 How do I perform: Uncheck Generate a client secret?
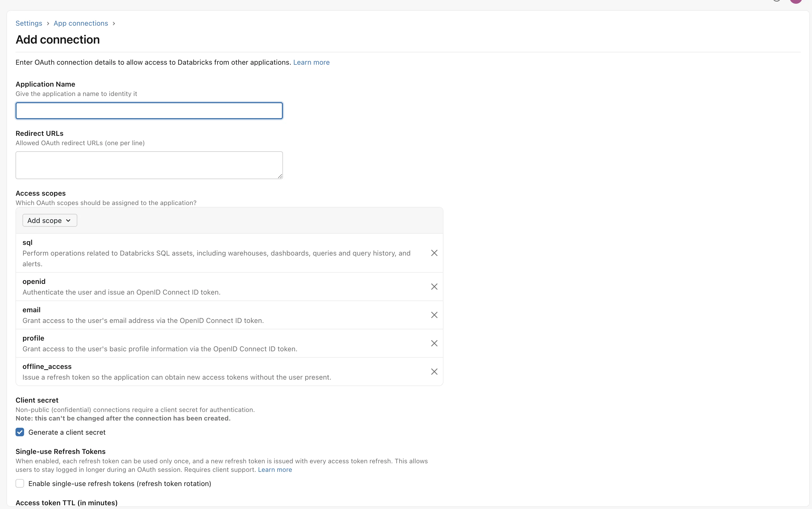coord(20,432)
